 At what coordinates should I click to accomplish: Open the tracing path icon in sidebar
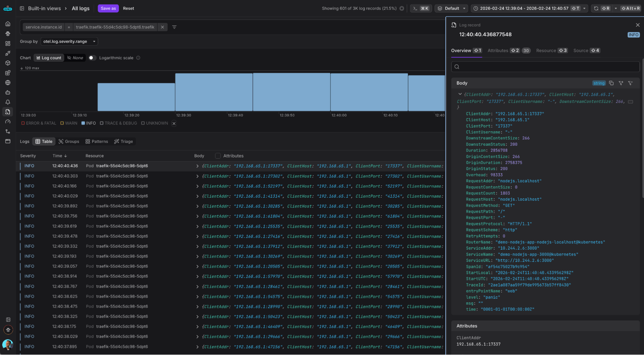pyautogui.click(x=8, y=132)
